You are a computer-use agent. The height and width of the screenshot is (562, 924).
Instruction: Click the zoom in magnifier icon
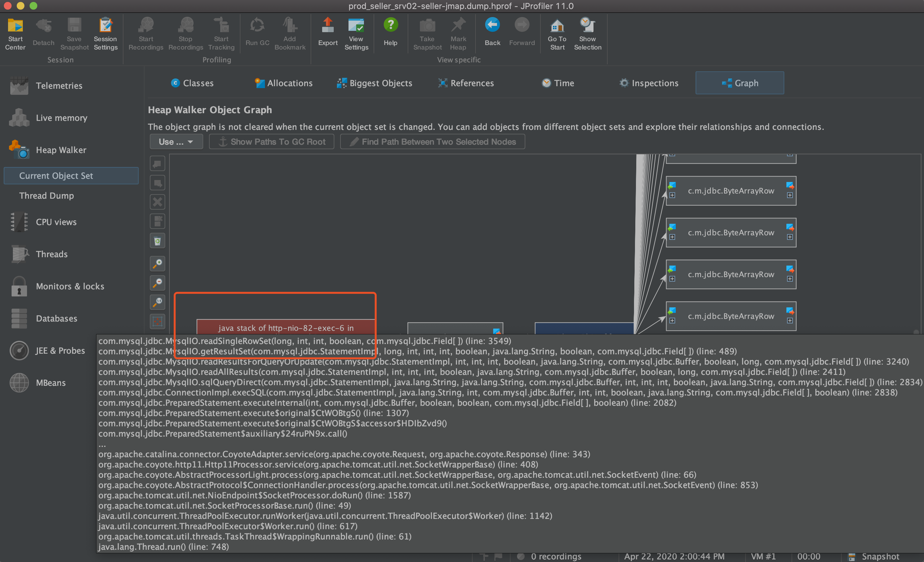158,264
